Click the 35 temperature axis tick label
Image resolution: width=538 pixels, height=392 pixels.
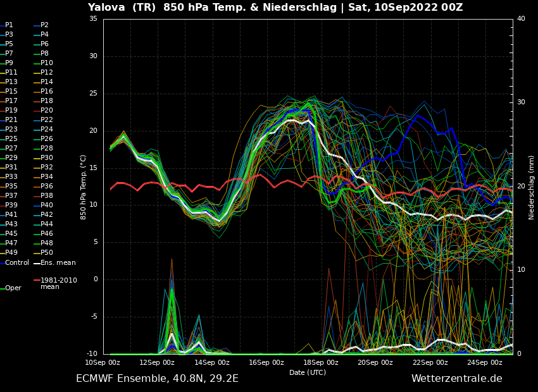point(93,19)
